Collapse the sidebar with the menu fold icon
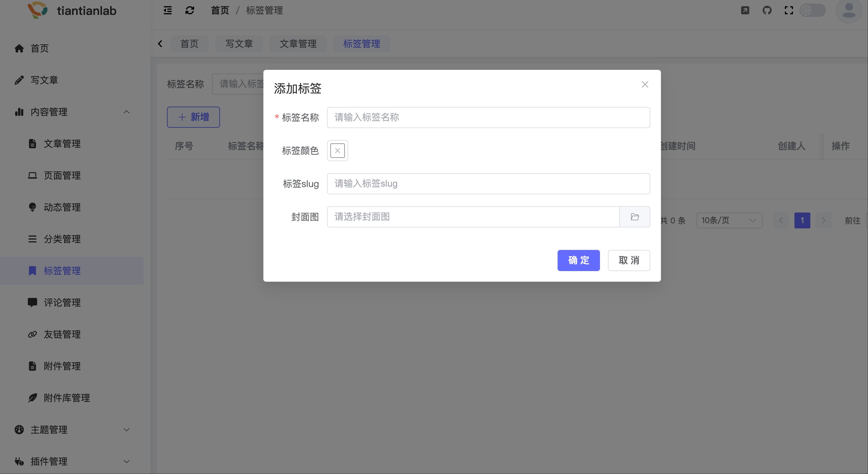This screenshot has width=868, height=474. [x=167, y=11]
